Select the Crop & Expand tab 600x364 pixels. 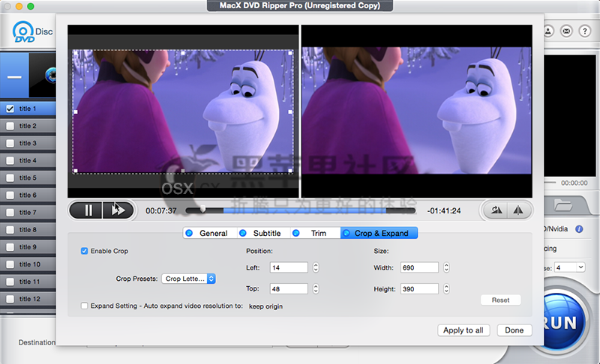coord(379,233)
